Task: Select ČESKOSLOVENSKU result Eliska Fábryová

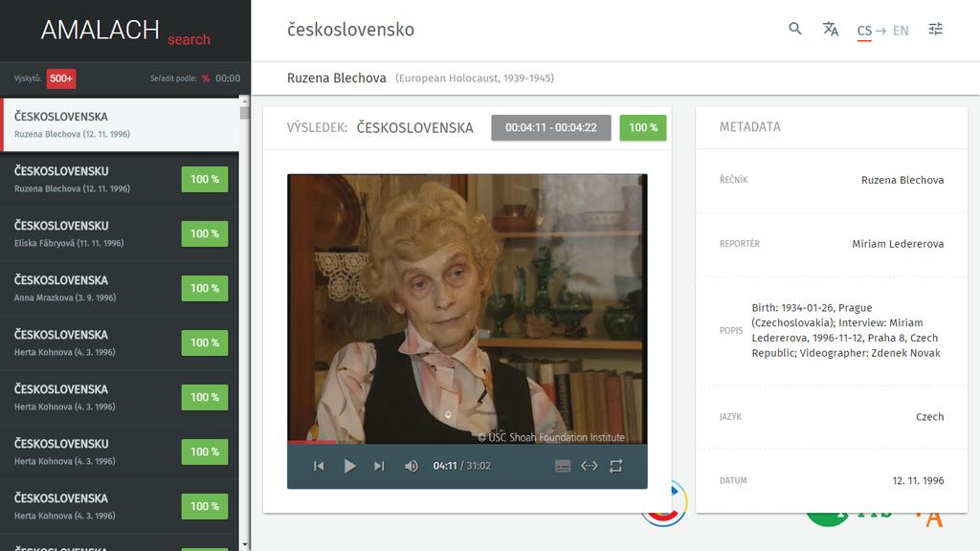Action: tap(120, 233)
